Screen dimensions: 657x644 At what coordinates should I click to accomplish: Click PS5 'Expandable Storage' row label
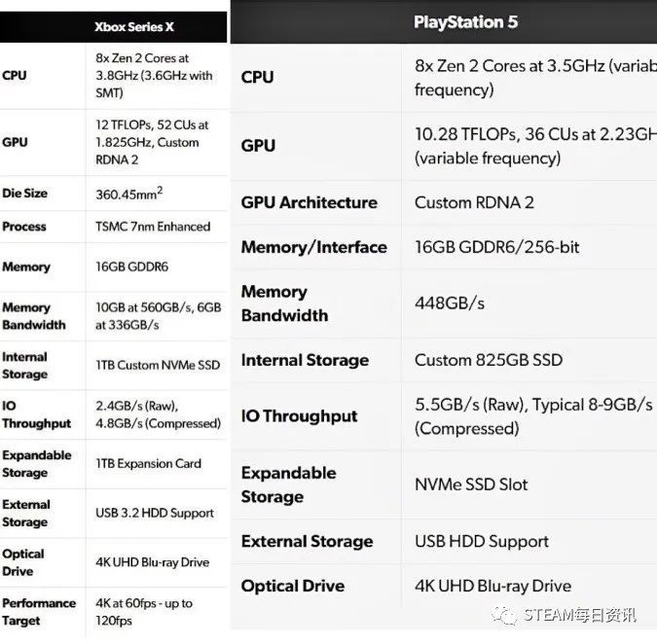point(289,484)
